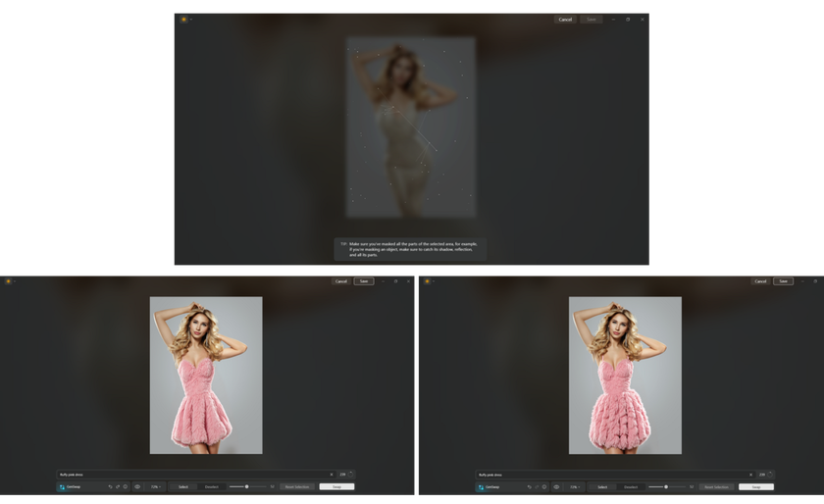Click the round icon after redo in bottom-right window
This screenshot has width=824, height=504.
(x=544, y=487)
